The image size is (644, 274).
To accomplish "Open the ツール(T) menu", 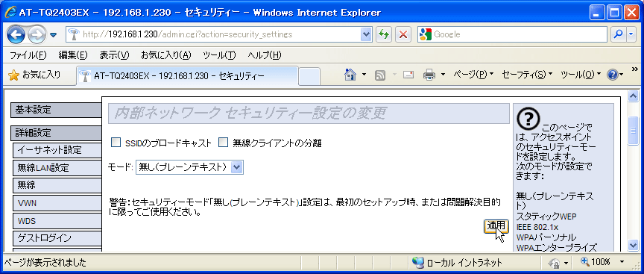I will pyautogui.click(x=219, y=55).
